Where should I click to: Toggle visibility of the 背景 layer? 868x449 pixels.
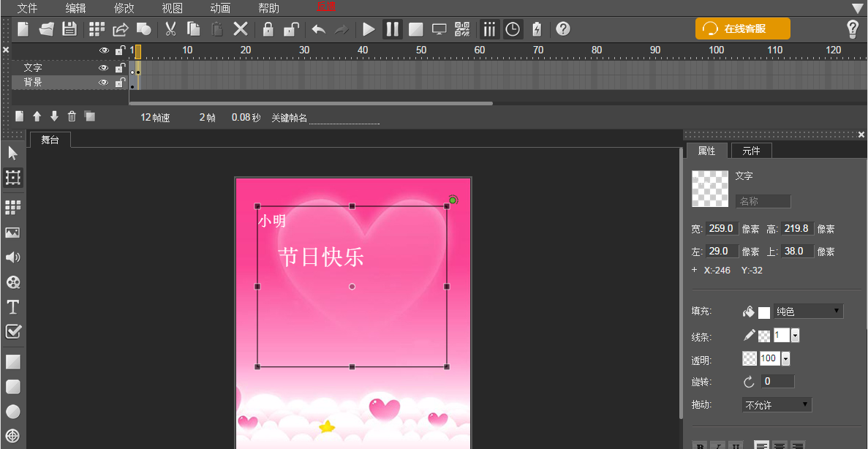[104, 83]
